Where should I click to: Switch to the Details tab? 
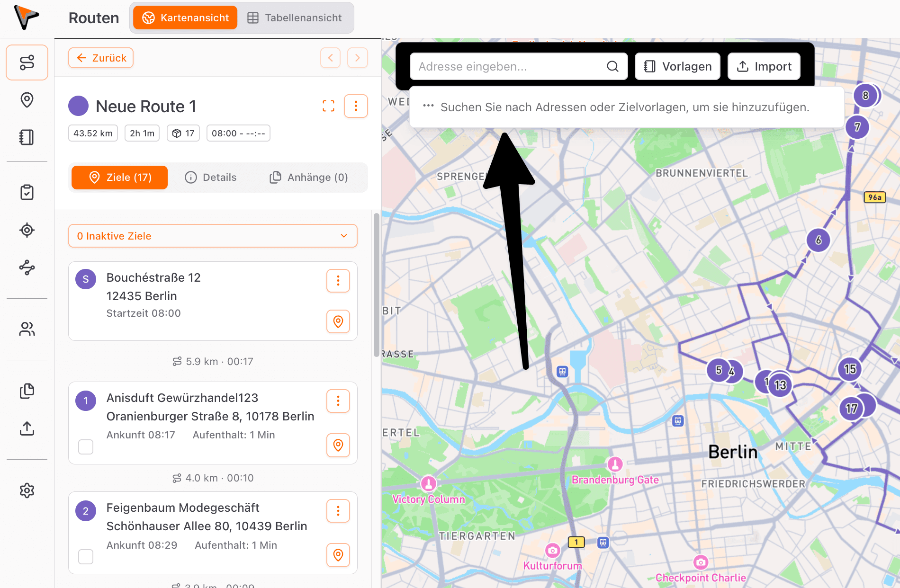211,178
